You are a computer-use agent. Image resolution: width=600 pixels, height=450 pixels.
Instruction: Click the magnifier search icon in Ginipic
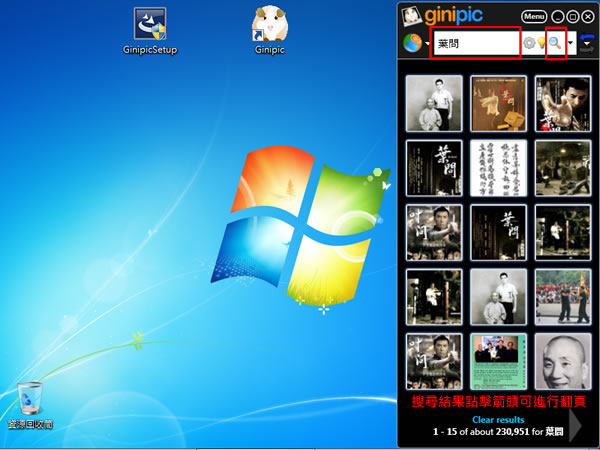click(x=555, y=43)
